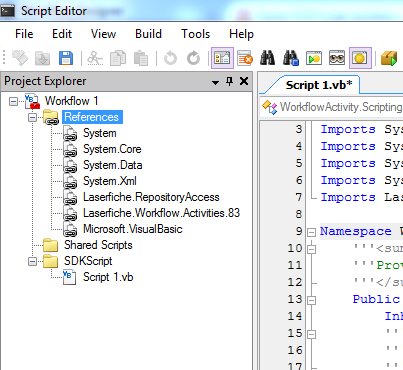This screenshot has width=403, height=370.
Task: Select the Workflow 1 project node
Action: coord(71,101)
